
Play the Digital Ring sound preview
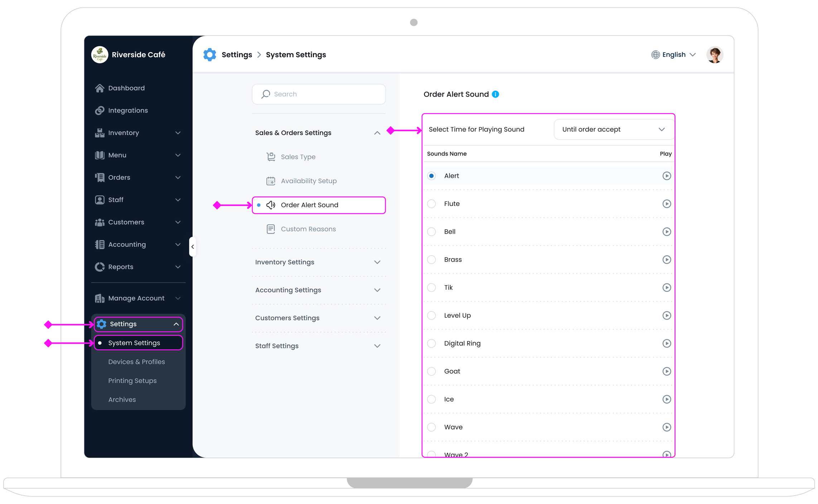coord(666,343)
